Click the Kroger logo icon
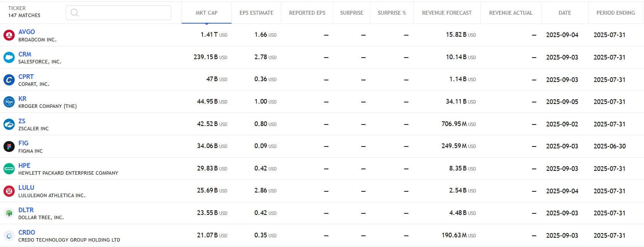Viewport: 644px width, 247px height. pos(9,102)
